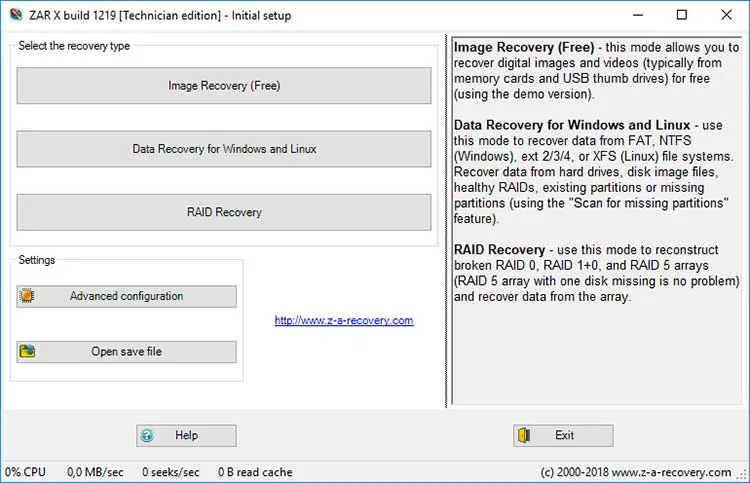The image size is (750, 483).
Task: Open the Help button
Action: [186, 436]
